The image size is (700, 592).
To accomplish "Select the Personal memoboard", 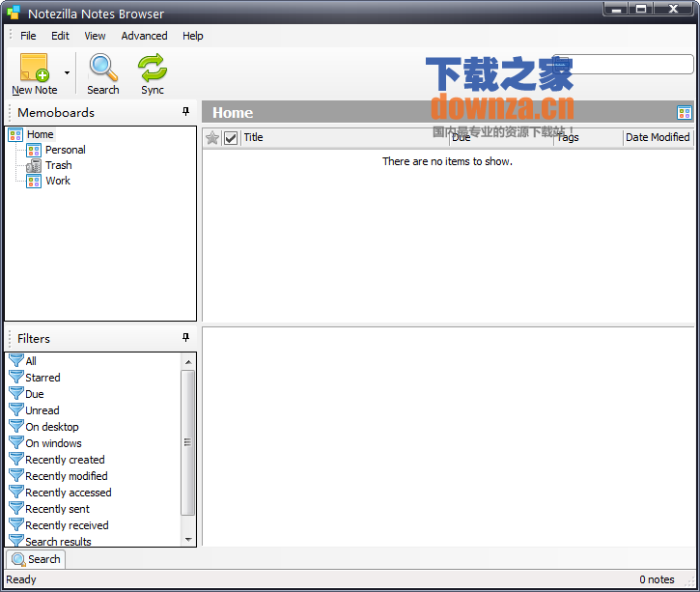I will point(66,150).
